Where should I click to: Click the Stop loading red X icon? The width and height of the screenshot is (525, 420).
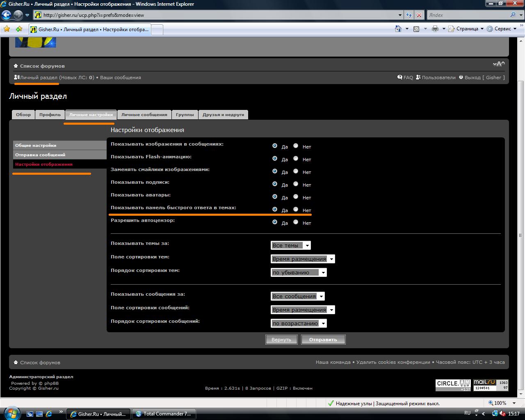point(419,15)
